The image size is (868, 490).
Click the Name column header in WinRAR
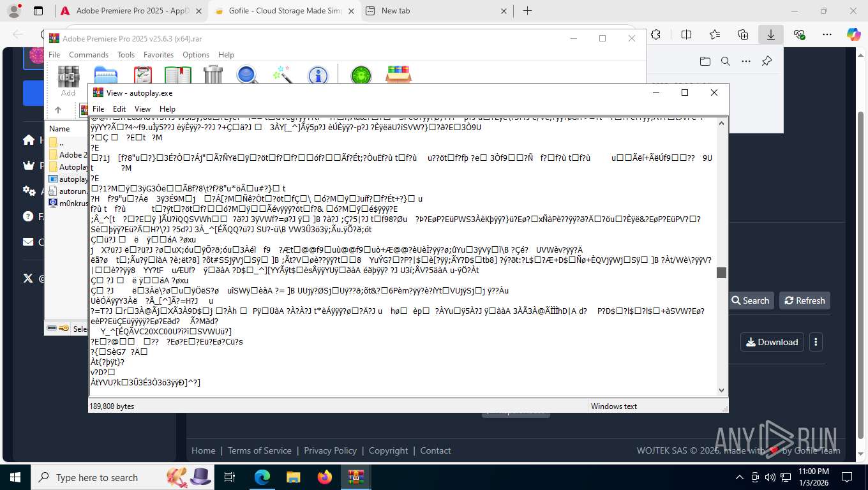pyautogui.click(x=68, y=129)
